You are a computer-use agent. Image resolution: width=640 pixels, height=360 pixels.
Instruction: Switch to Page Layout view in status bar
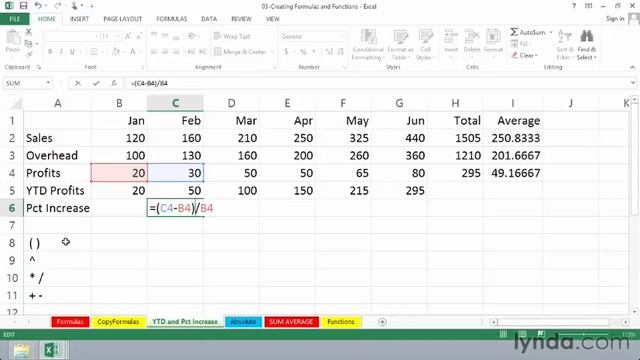(x=522, y=334)
